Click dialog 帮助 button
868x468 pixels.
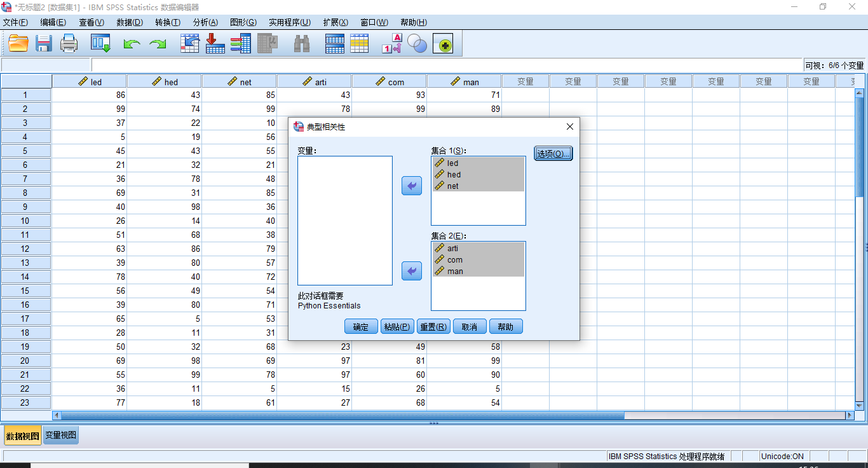point(506,327)
